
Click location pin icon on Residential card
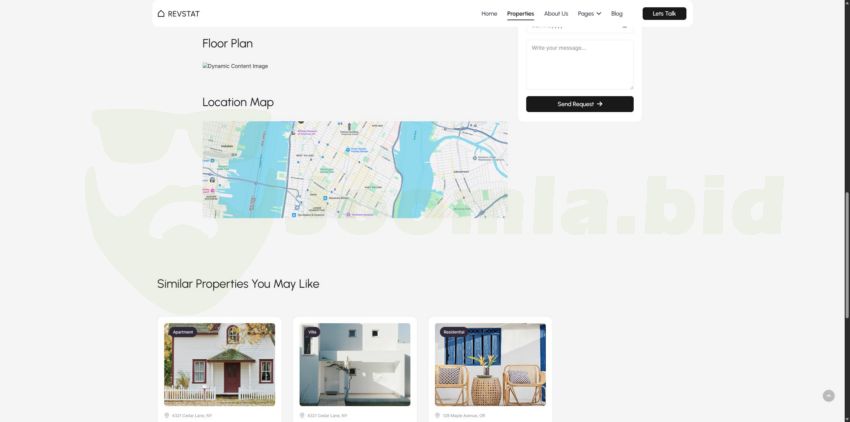click(438, 415)
